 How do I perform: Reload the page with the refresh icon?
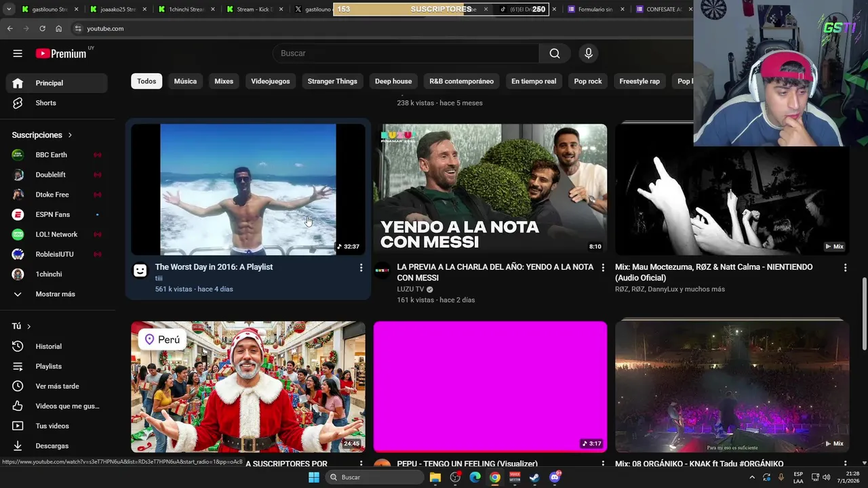click(42, 28)
